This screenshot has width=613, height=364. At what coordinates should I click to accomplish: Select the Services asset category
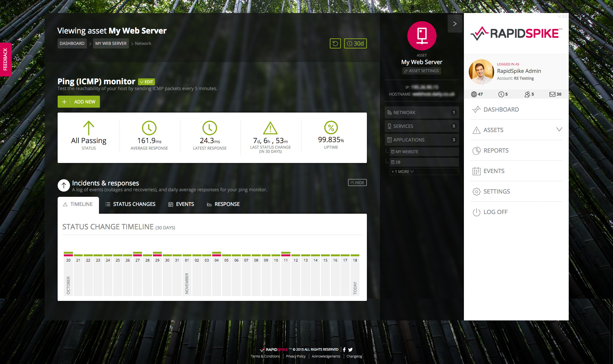(422, 126)
